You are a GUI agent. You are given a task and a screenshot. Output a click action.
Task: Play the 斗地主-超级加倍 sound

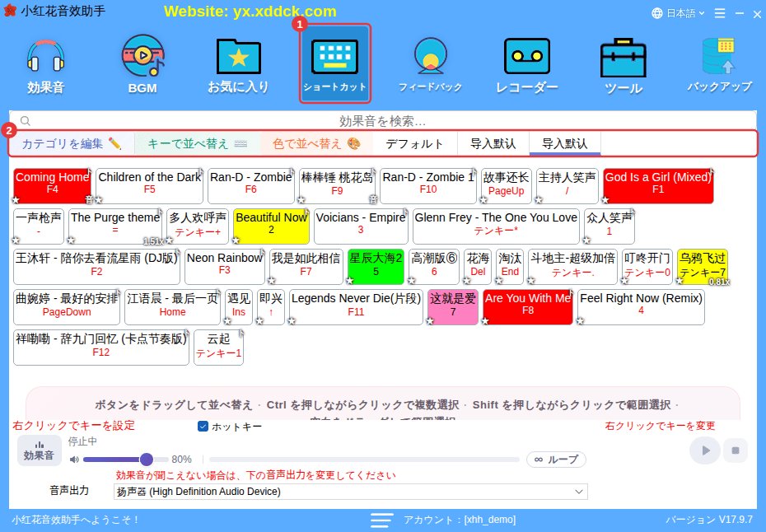572,267
